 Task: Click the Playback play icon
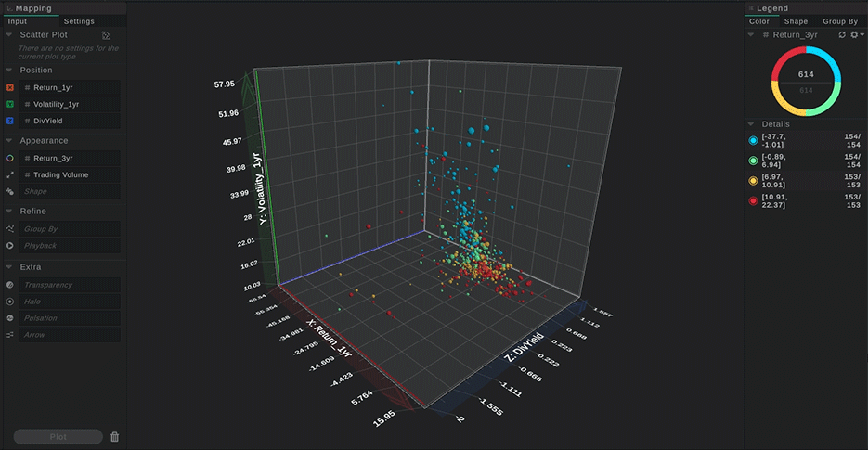pos(10,245)
